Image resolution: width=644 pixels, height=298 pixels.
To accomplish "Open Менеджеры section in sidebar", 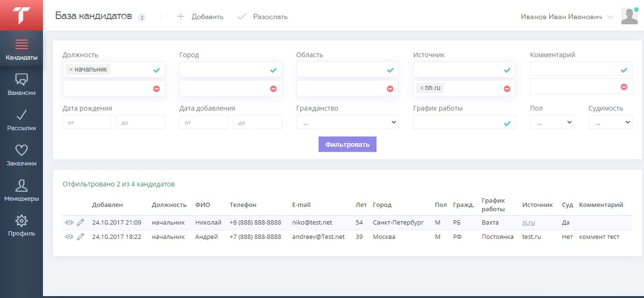I will pos(21,191).
